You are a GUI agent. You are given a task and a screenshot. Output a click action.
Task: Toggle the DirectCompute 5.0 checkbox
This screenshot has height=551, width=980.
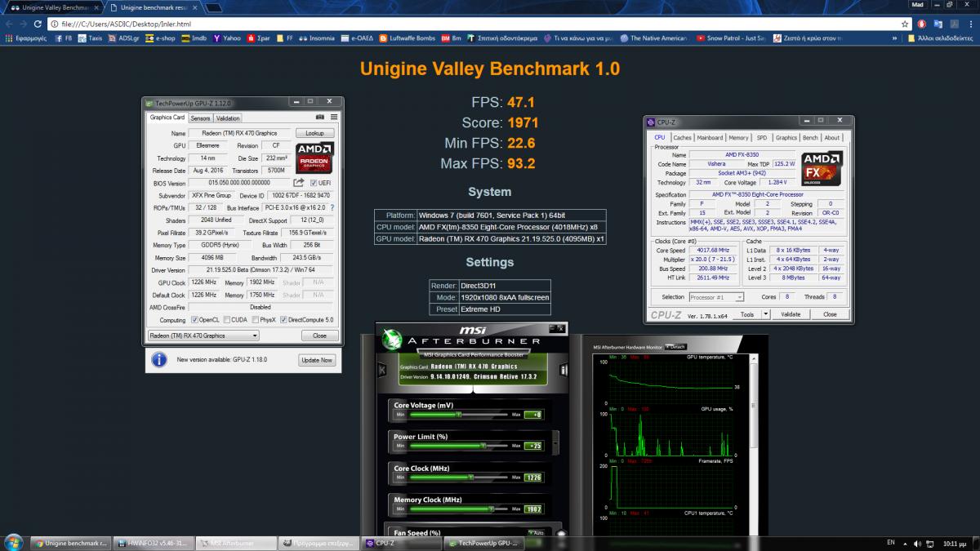pos(284,320)
